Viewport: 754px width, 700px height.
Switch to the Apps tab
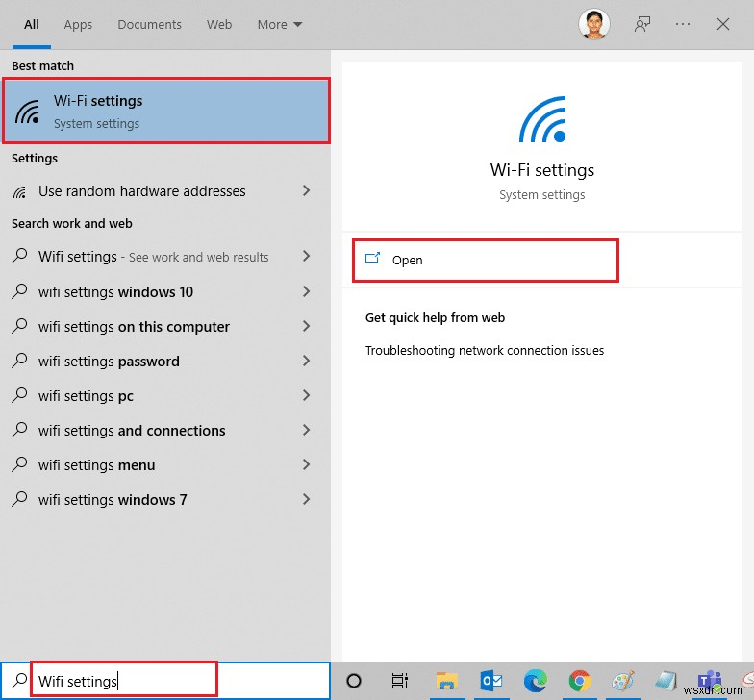click(x=78, y=25)
